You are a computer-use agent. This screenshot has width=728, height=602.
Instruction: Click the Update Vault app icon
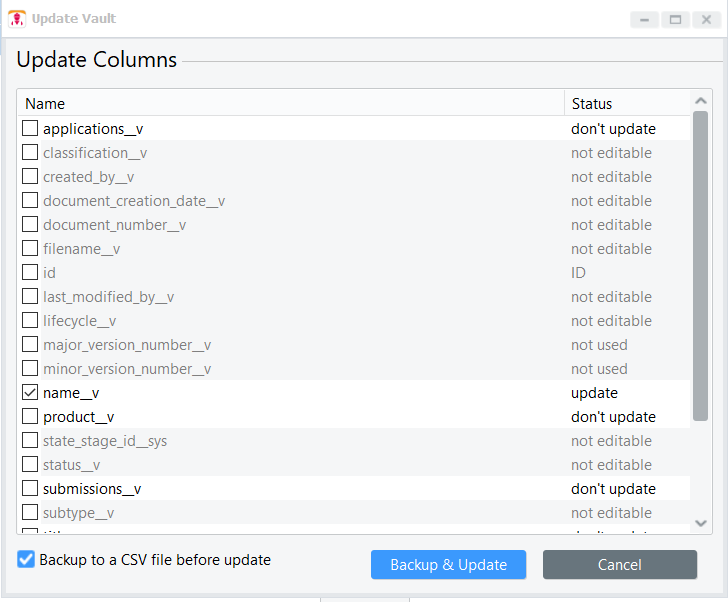point(16,19)
